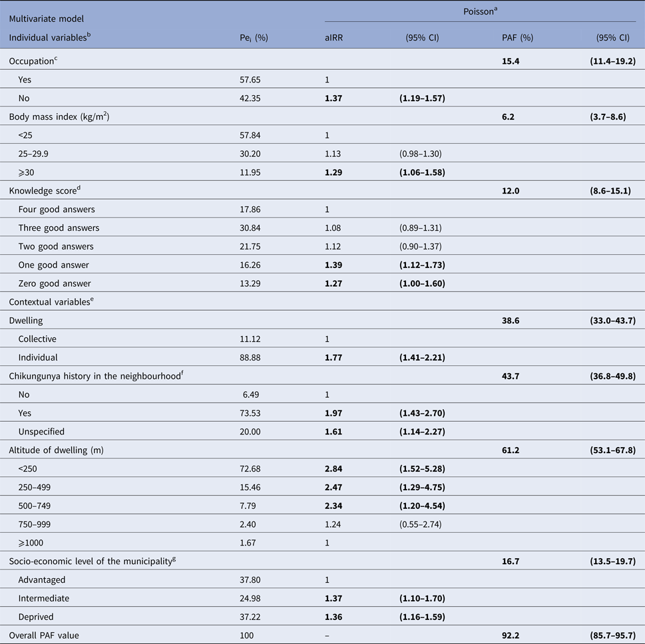Viewport: 645px width, 644px height.
Task: Click the "Pei (%)" column header
Action: (253, 38)
